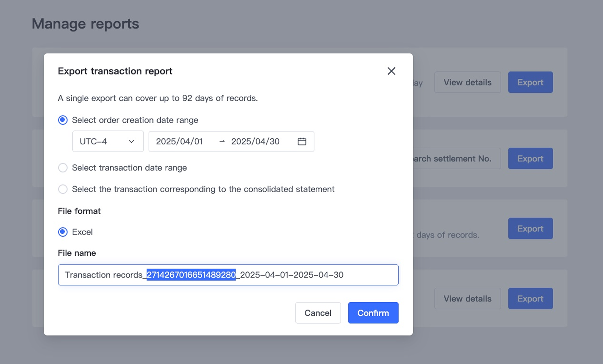
Task: Cancel the export dialog
Action: 318,313
